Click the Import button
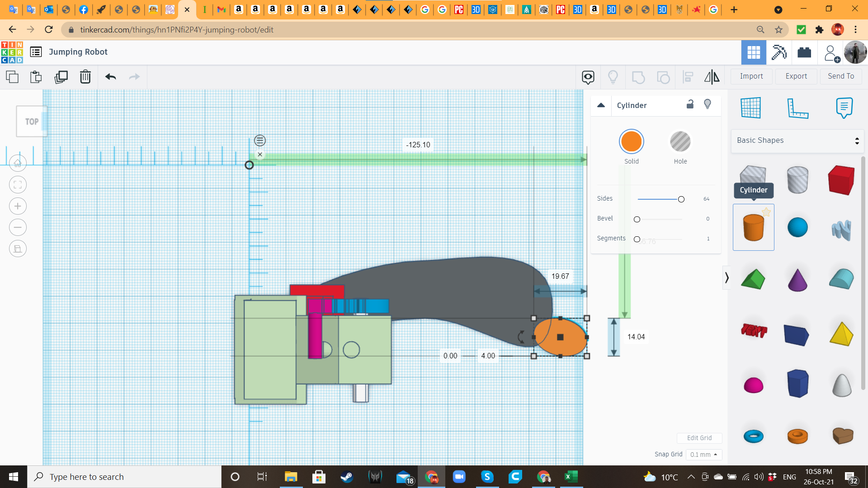868x488 pixels. tap(751, 76)
